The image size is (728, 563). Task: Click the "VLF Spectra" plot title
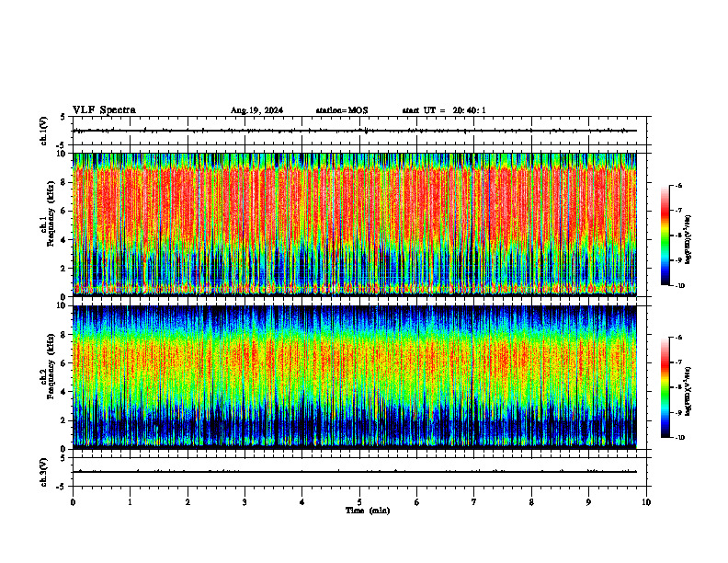(104, 110)
